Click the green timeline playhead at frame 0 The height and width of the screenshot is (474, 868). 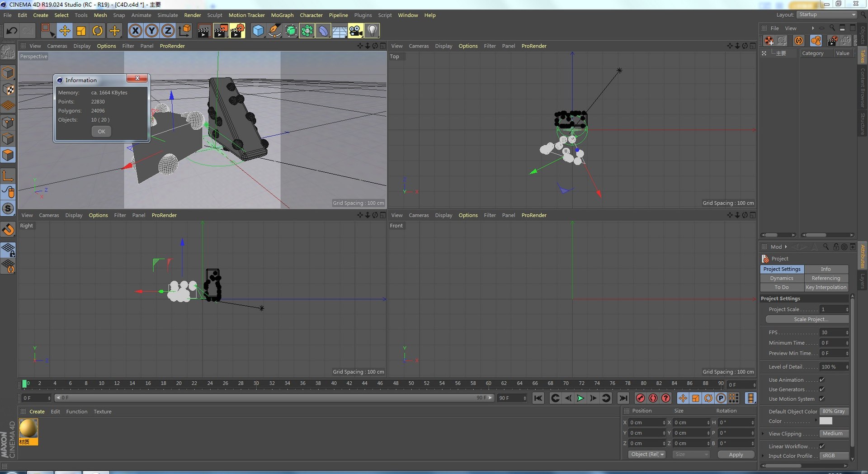point(24,384)
